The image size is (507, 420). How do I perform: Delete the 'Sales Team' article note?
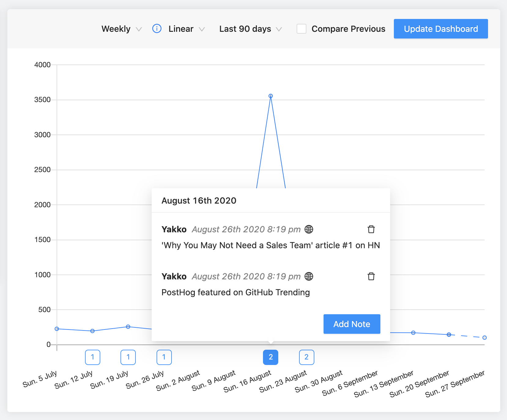pyautogui.click(x=371, y=229)
